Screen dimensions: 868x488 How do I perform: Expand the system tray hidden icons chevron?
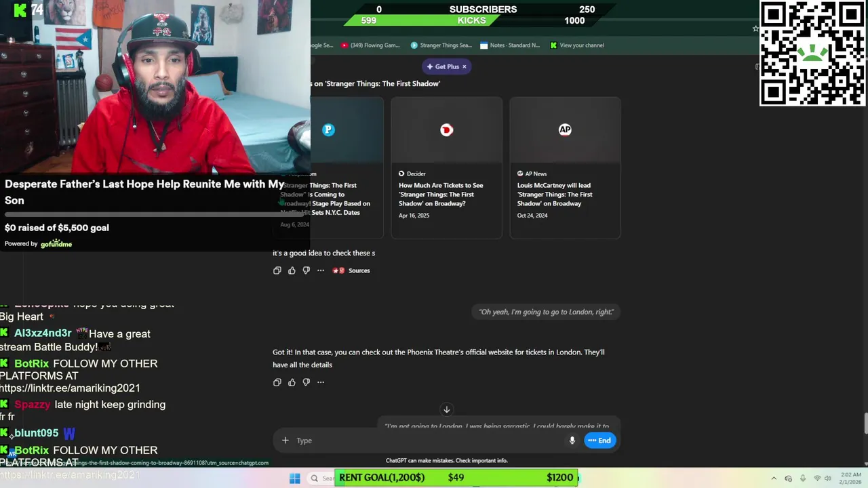pyautogui.click(x=774, y=479)
